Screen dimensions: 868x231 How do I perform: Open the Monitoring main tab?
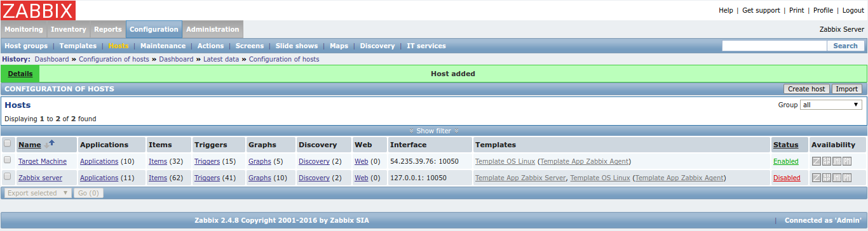24,29
